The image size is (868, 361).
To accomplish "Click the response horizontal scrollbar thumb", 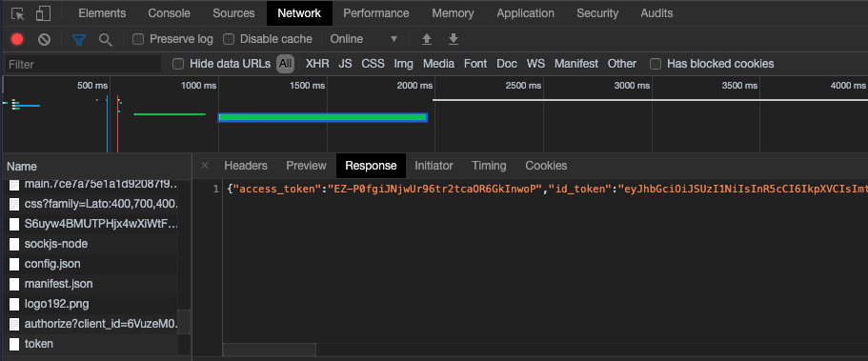I will (269, 350).
